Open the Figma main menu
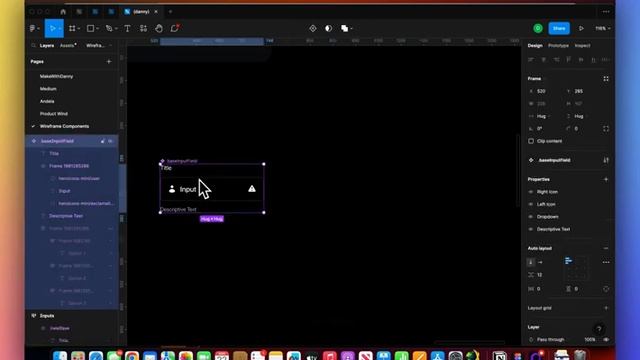The image size is (640, 360). (33, 28)
